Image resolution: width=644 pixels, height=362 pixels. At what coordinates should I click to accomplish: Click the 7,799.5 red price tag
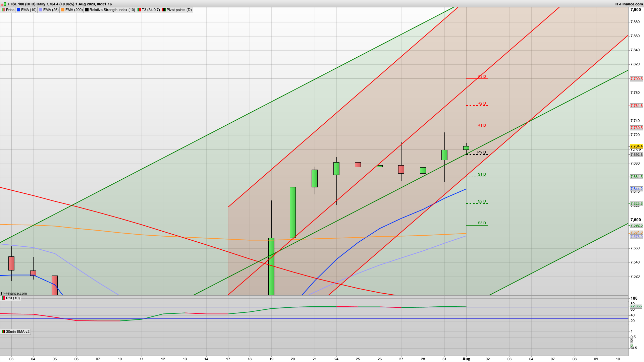(636, 79)
